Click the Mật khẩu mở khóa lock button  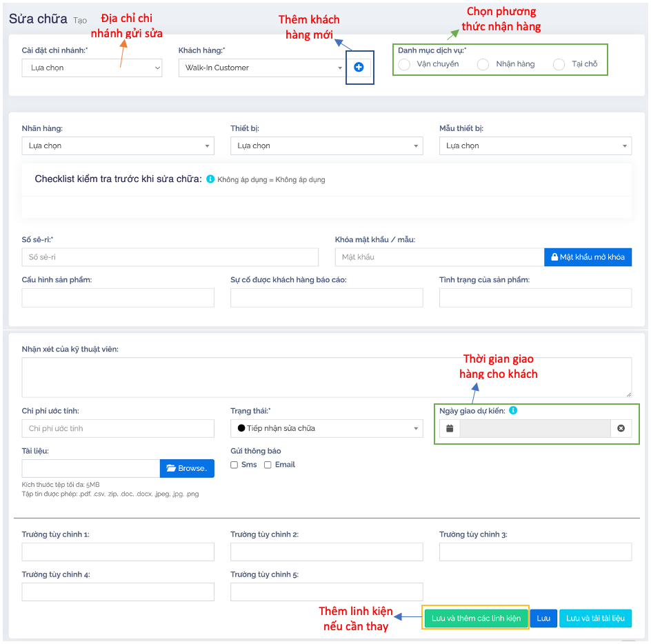[x=588, y=257]
